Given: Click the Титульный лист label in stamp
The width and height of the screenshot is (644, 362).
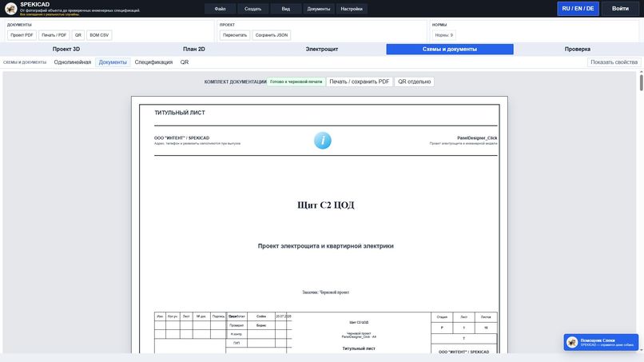Looking at the screenshot, I should pos(359,348).
